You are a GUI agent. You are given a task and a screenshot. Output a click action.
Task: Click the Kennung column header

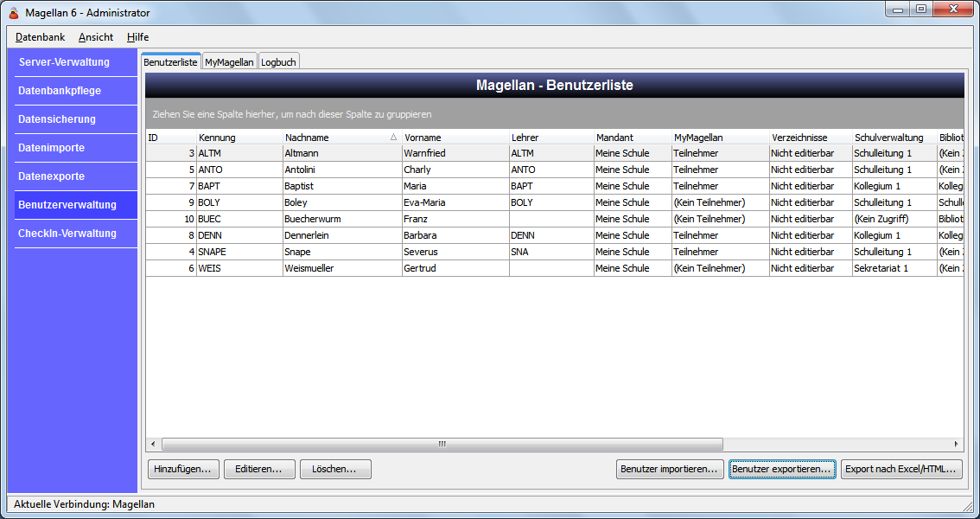(x=239, y=138)
